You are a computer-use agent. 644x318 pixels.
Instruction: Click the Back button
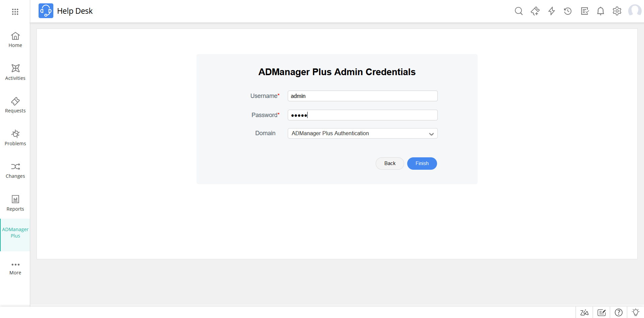pyautogui.click(x=390, y=163)
